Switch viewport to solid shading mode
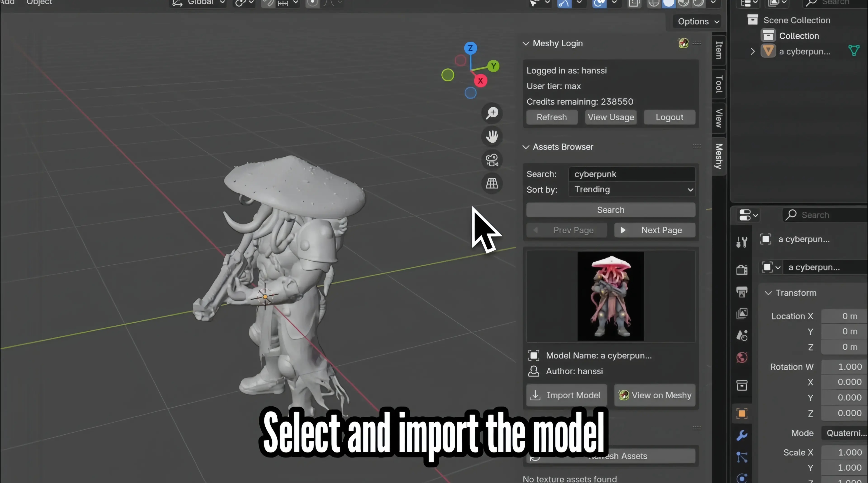Viewport: 868px width, 483px height. click(669, 3)
